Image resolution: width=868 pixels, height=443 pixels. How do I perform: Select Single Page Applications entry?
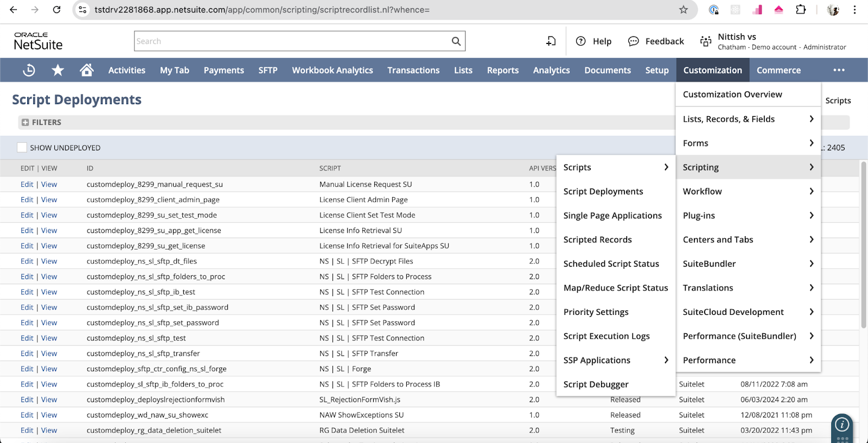(x=612, y=216)
